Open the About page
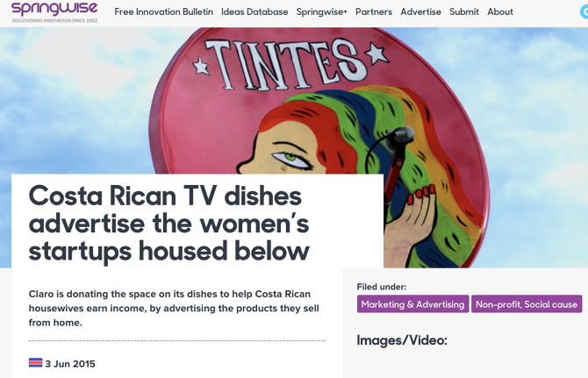 click(x=500, y=12)
